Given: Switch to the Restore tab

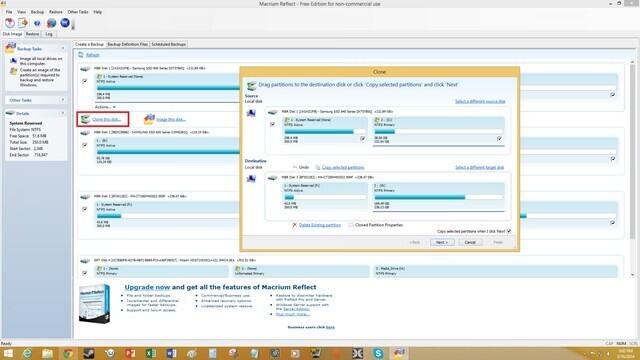Looking at the screenshot, I should point(33,34).
